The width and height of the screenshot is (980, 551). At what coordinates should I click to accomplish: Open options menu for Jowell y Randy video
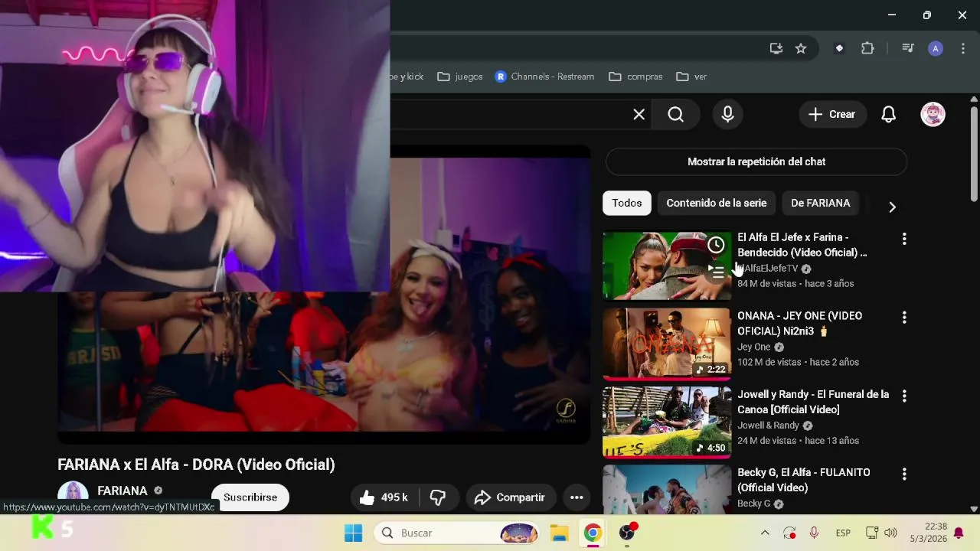click(904, 396)
